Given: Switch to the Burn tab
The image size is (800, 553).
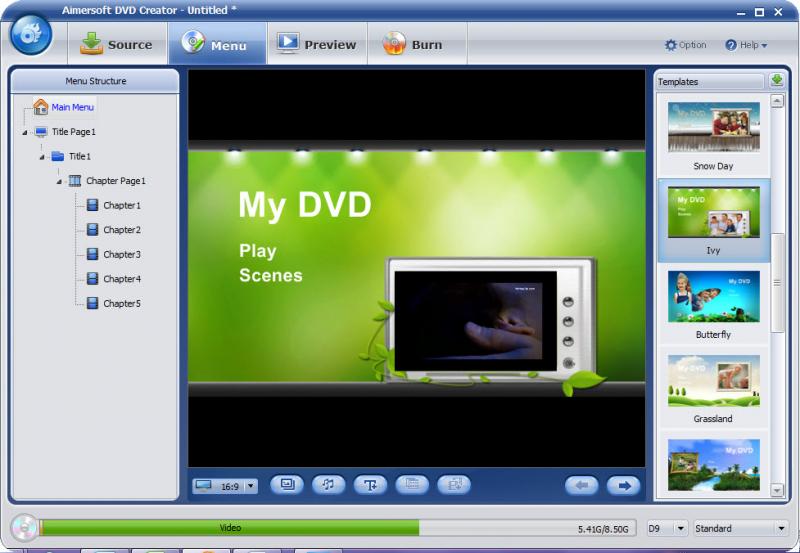Looking at the screenshot, I should coord(415,44).
